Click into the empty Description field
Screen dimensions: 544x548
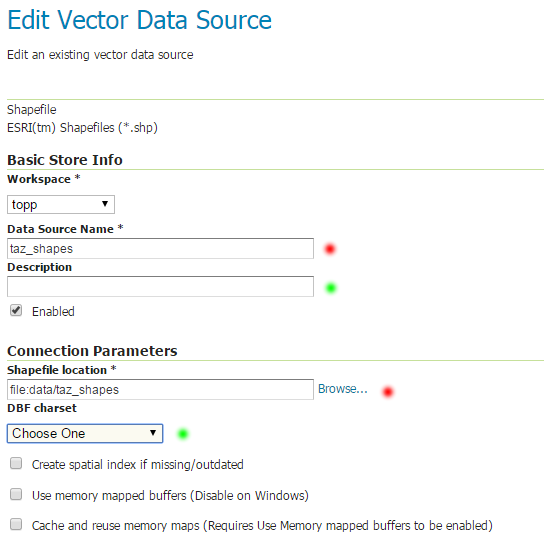(160, 287)
